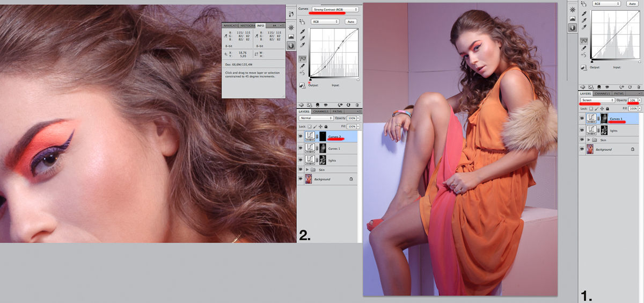Expand the Skin group in left Layers panel

[x=309, y=170]
